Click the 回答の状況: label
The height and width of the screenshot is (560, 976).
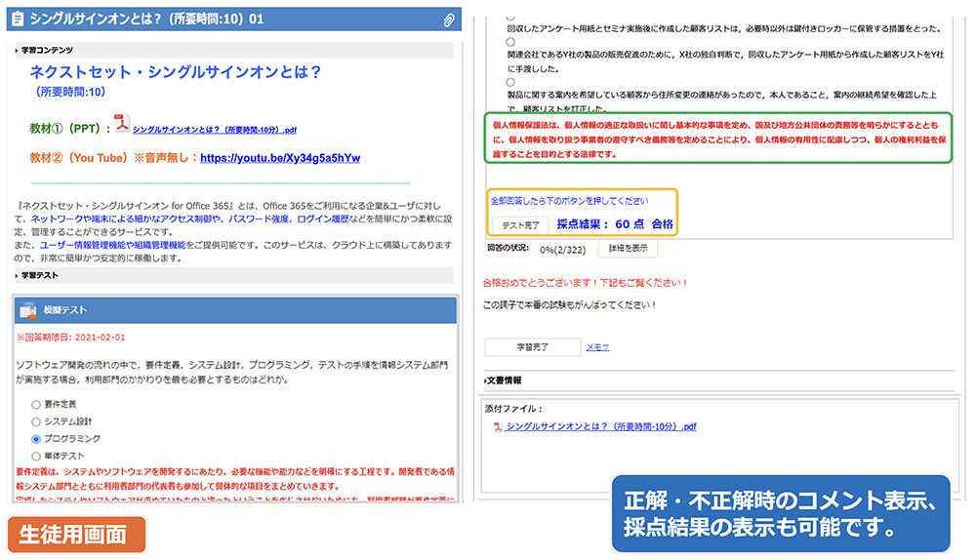(x=508, y=248)
